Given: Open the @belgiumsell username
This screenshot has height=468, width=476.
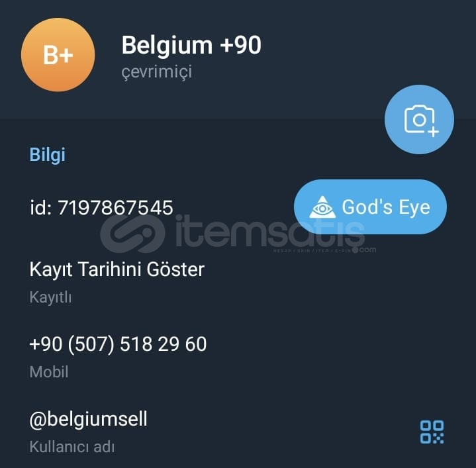Looking at the screenshot, I should click(x=88, y=419).
